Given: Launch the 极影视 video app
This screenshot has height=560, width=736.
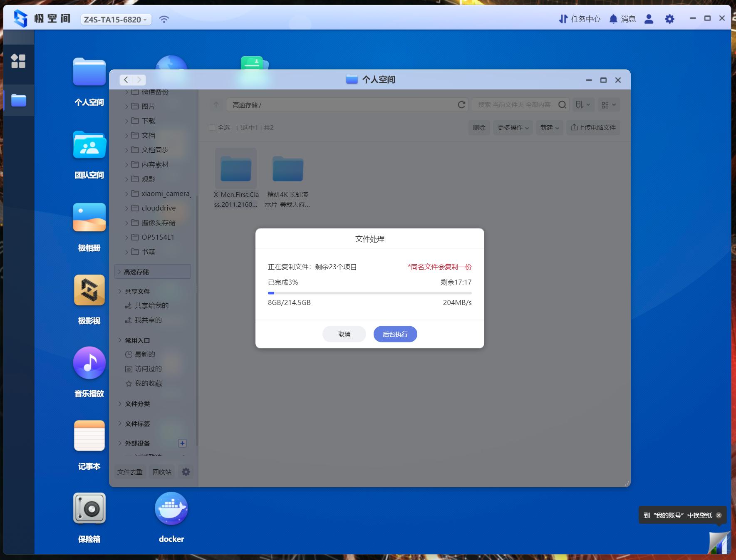Looking at the screenshot, I should pyautogui.click(x=89, y=290).
